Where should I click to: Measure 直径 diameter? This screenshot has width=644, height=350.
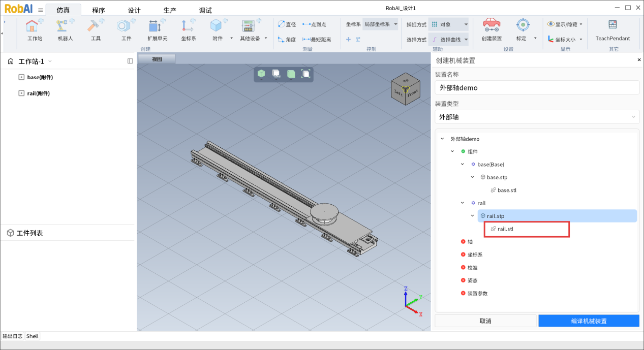(x=287, y=24)
